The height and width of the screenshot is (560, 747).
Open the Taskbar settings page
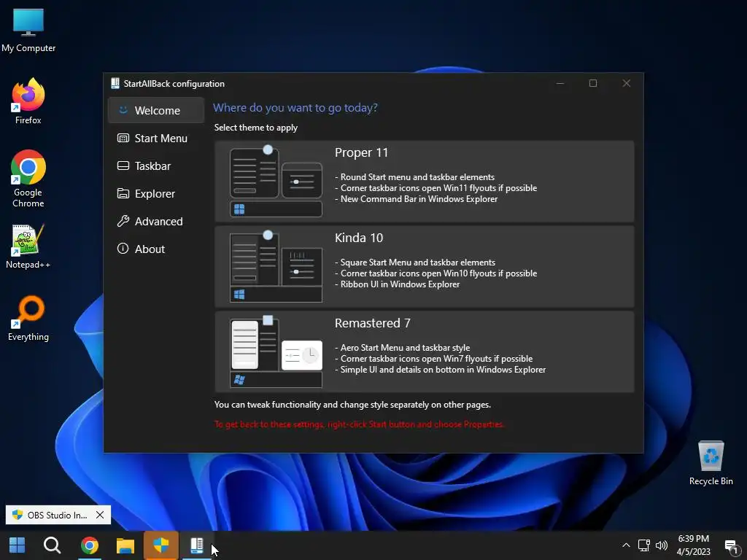156,166
